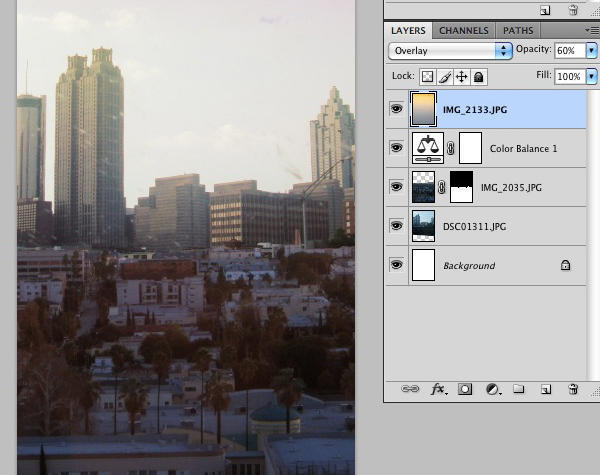Hide the Background layer
The width and height of the screenshot is (600, 475).
point(396,265)
